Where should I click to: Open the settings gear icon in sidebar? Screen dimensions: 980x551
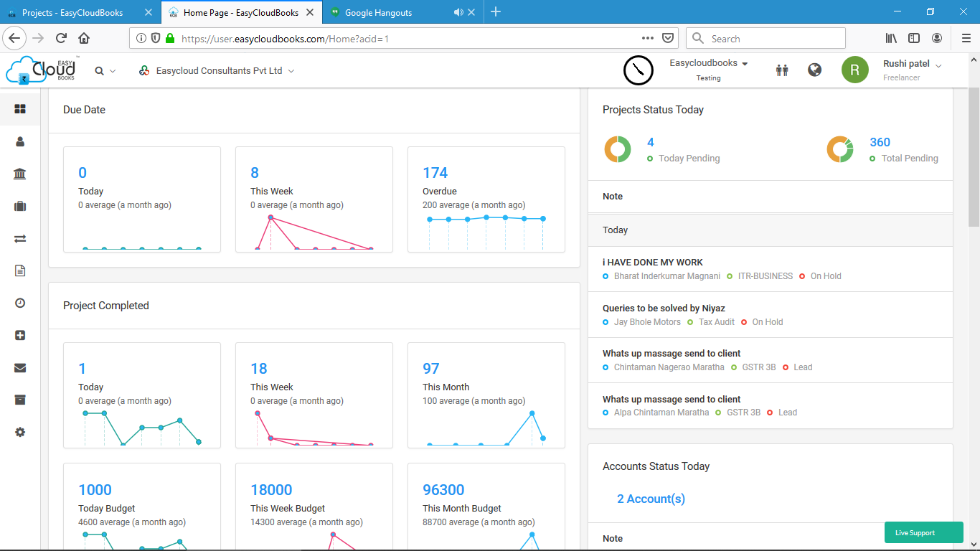20,433
